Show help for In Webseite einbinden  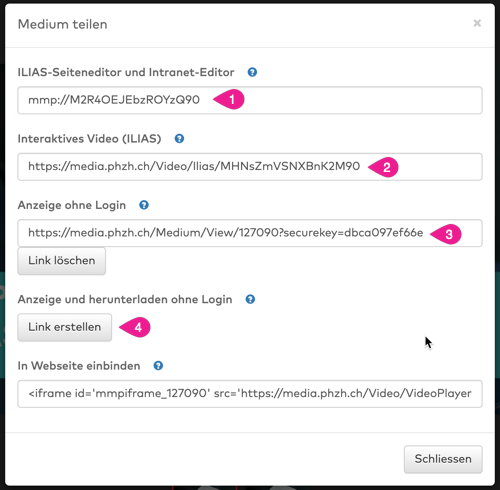pos(158,366)
